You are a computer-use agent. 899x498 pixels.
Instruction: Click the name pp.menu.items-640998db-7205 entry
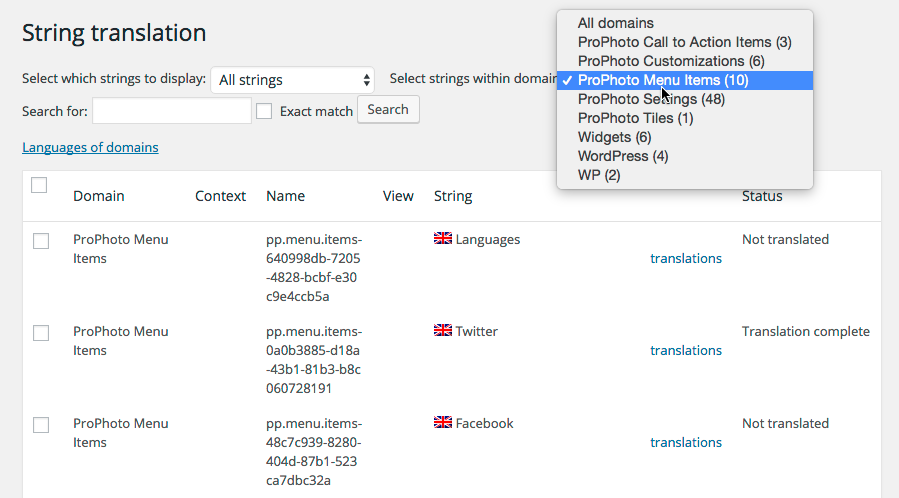pos(314,268)
